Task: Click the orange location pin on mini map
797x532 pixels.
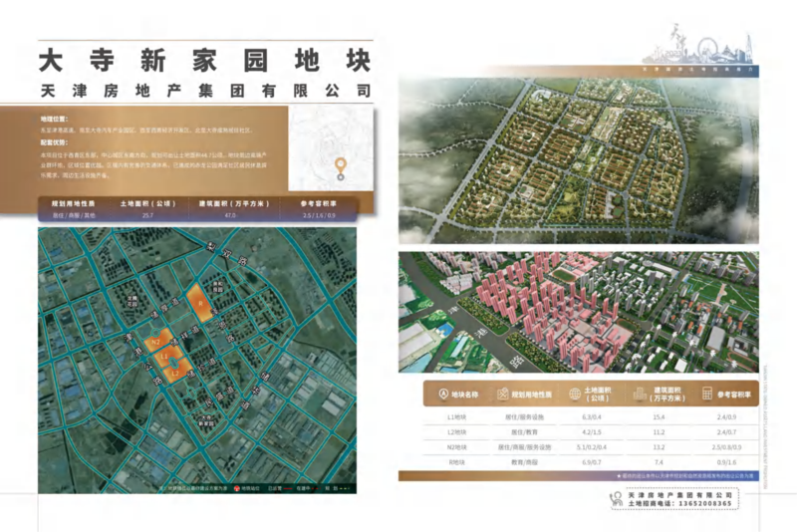Action: click(x=341, y=168)
